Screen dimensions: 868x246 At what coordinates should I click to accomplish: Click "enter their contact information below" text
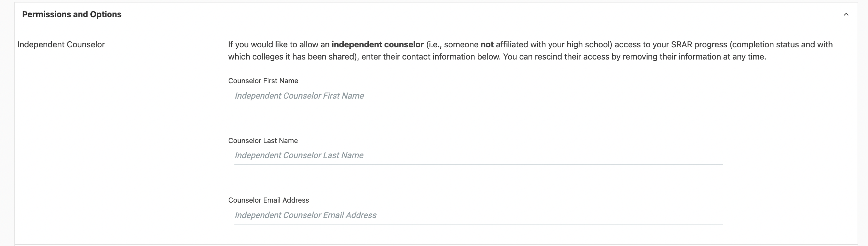(x=430, y=57)
